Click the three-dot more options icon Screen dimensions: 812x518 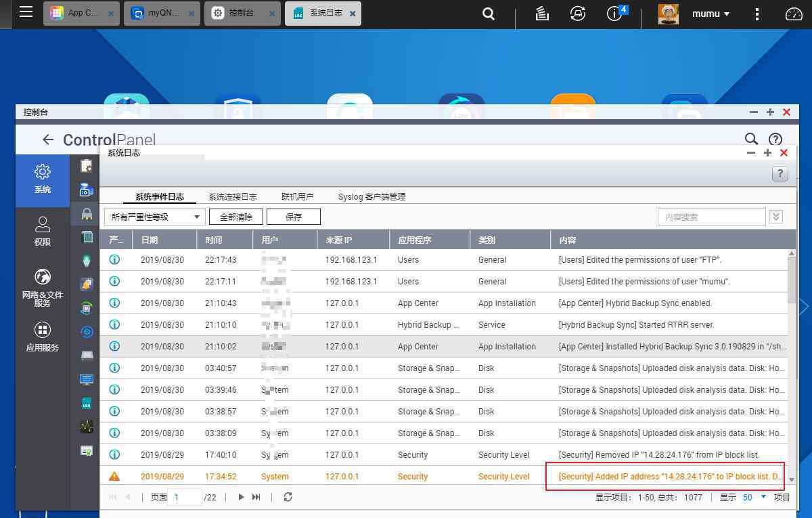click(758, 14)
